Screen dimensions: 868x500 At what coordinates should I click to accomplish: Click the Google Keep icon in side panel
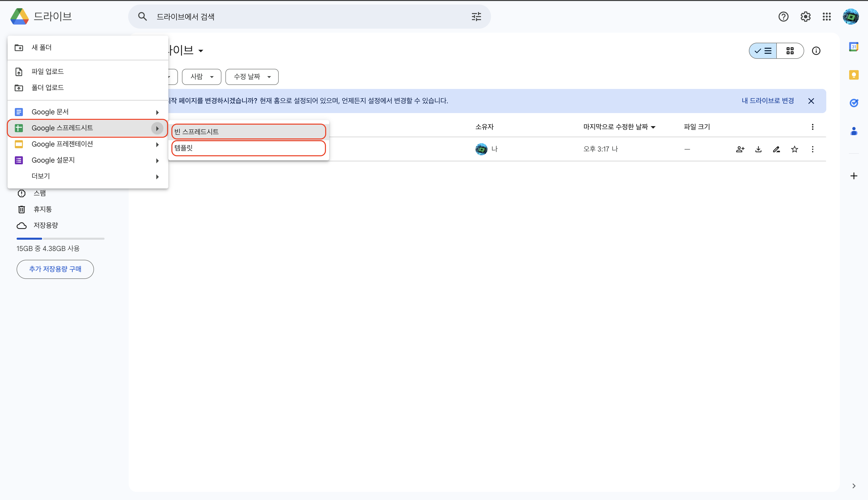(854, 75)
